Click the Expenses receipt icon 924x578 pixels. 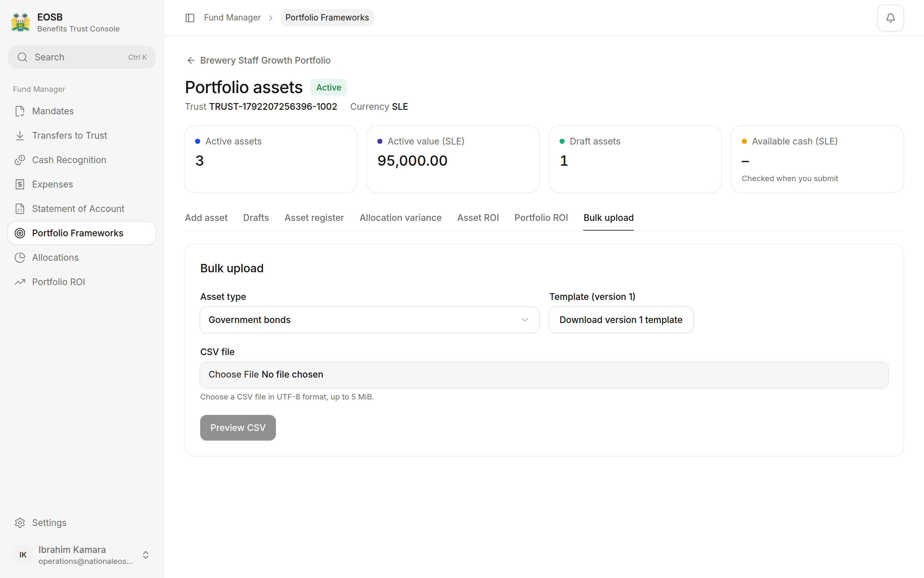[x=20, y=184]
